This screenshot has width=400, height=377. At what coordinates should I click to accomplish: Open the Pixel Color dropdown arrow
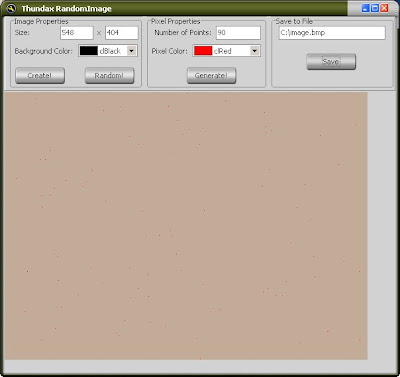coord(255,51)
